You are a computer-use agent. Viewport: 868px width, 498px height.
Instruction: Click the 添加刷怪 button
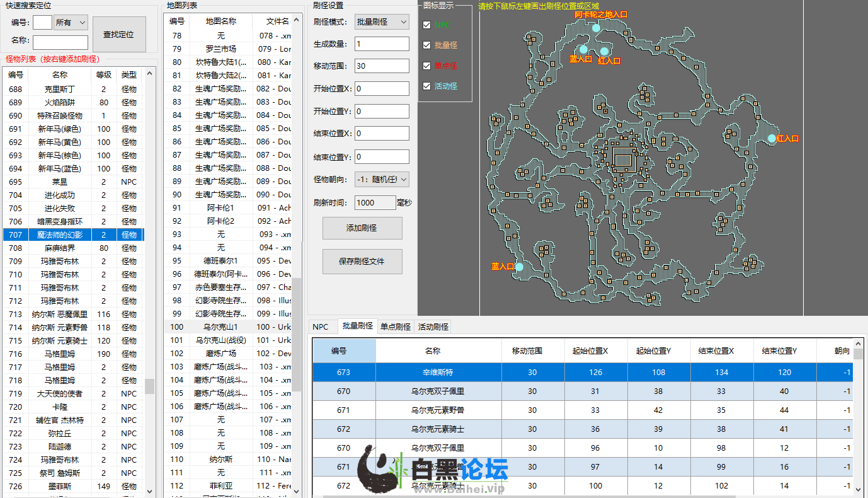[362, 228]
